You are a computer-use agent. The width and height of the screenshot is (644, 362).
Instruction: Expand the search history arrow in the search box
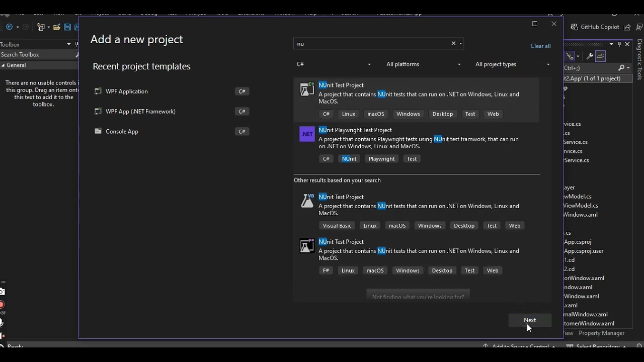[x=460, y=44]
